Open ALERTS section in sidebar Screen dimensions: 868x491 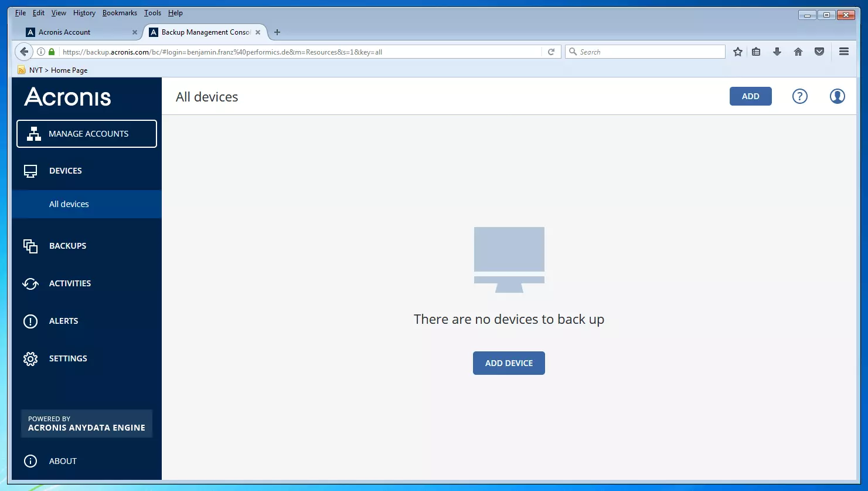click(87, 321)
